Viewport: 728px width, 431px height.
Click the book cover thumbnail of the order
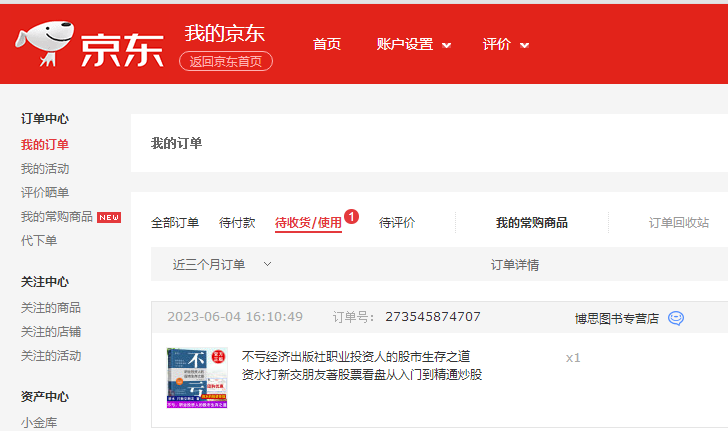pyautogui.click(x=197, y=378)
